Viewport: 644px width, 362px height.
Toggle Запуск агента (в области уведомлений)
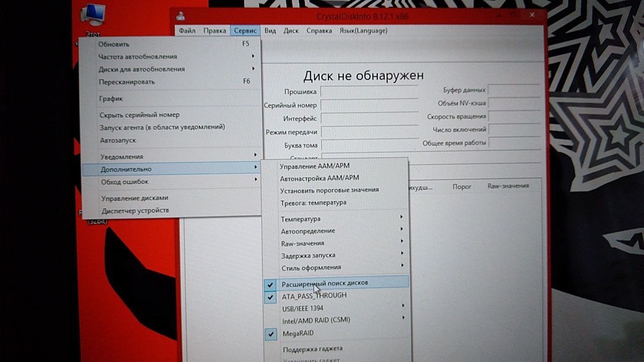click(171, 128)
